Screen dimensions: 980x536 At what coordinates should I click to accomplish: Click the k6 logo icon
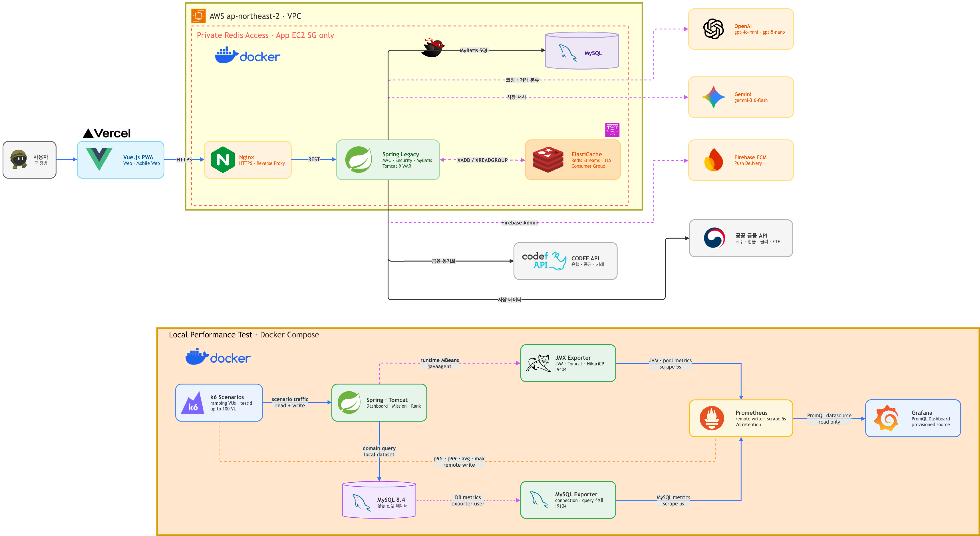[192, 403]
